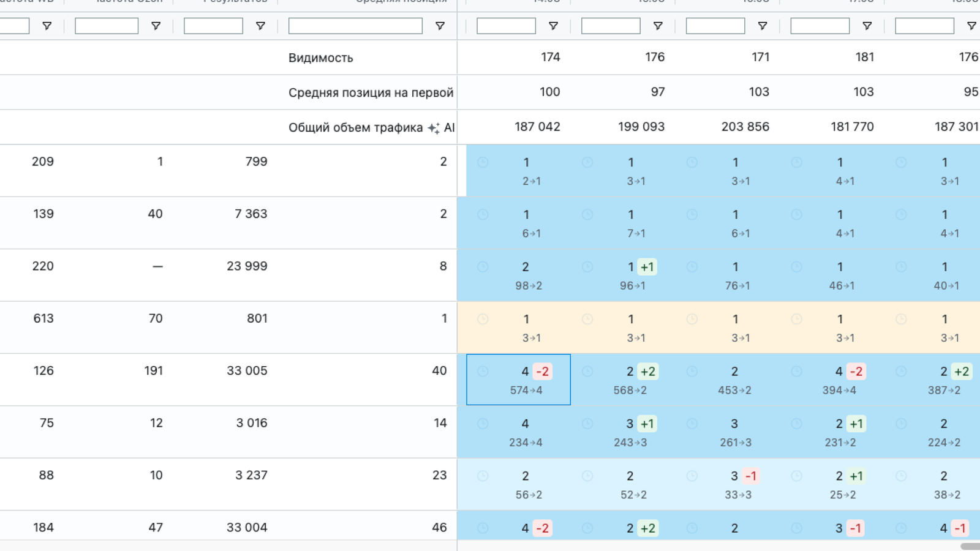
Task: Click the +1 badge in the 231→2 cell
Action: click(857, 424)
